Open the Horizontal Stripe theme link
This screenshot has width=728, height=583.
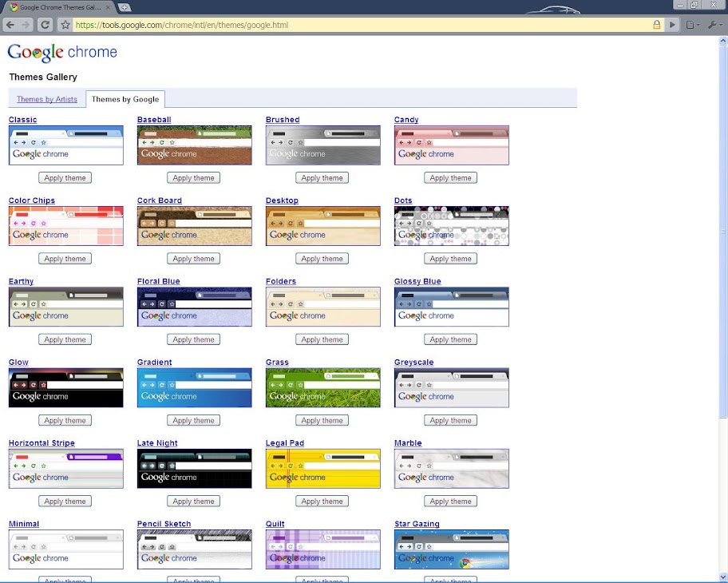point(42,442)
